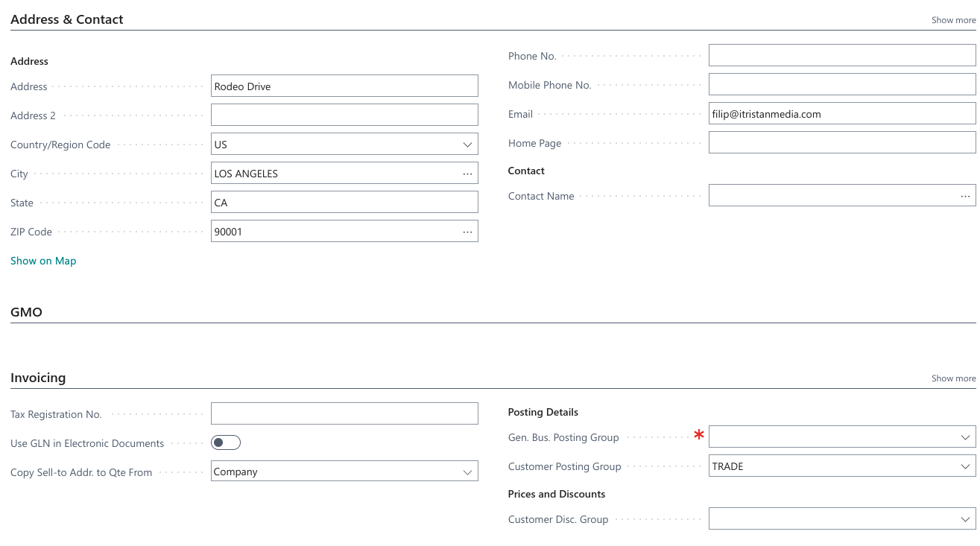Viewport: 980px width, 546px height.
Task: Focus the Tax Registration No. field
Action: [344, 413]
